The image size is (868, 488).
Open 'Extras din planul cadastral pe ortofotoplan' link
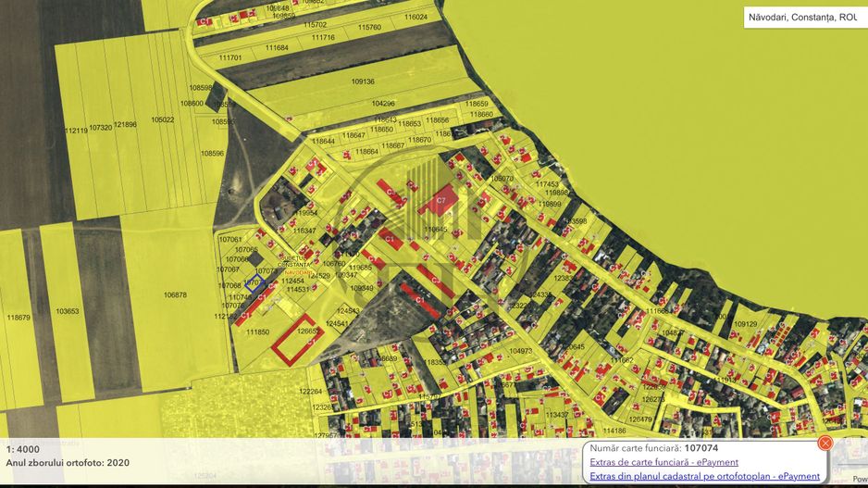point(704,476)
